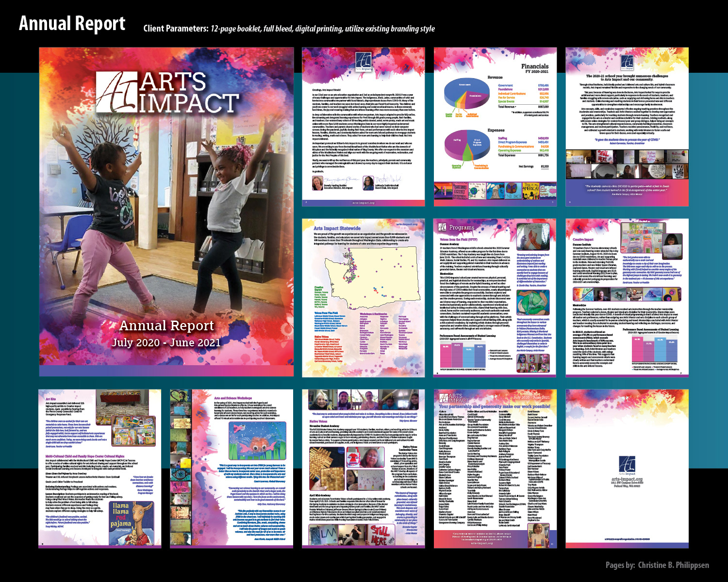Click the "Programs" page heading
This screenshot has height=582, width=728.
click(x=462, y=227)
